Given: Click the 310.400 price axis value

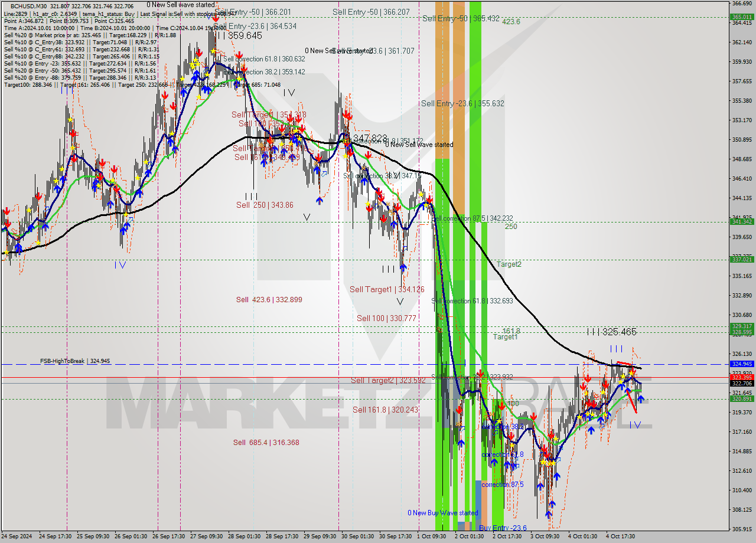Looking at the screenshot, I should pos(742,490).
